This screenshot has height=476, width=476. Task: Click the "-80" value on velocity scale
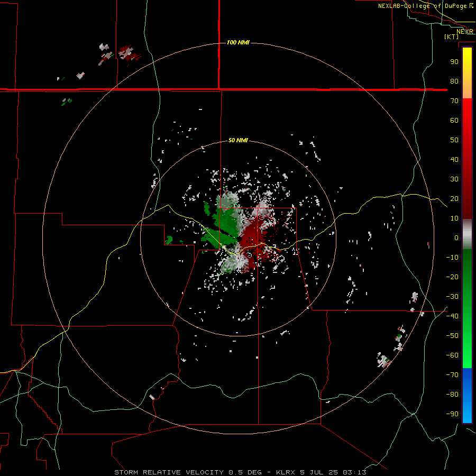point(452,395)
